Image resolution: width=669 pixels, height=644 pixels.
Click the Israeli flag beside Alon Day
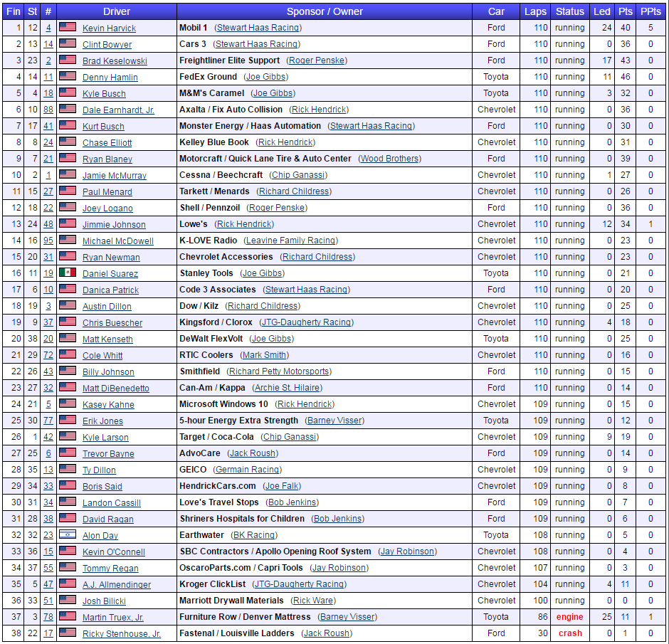coord(68,535)
